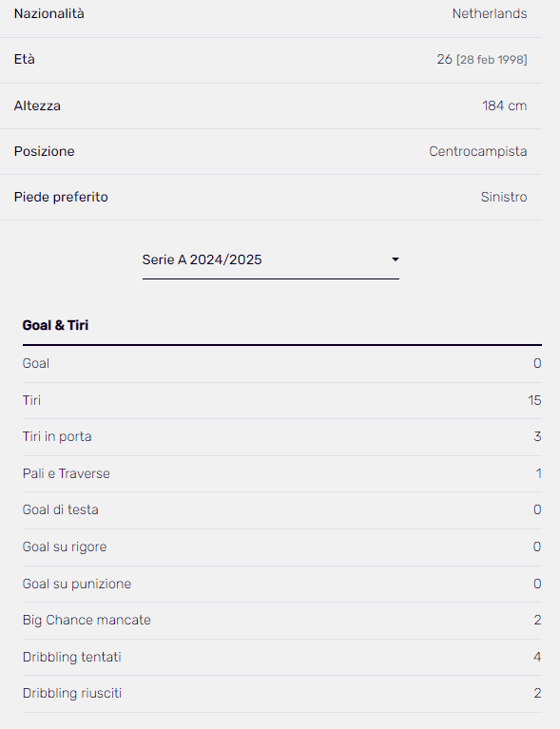Select the Goal su rigore row

tap(281, 547)
